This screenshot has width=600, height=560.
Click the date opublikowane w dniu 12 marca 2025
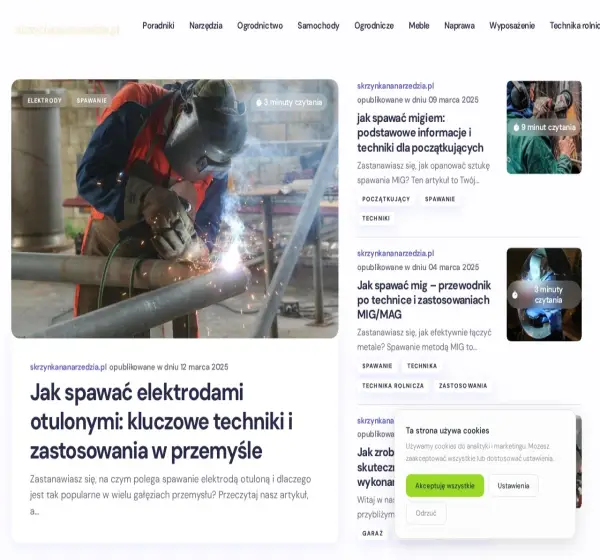[x=169, y=367]
